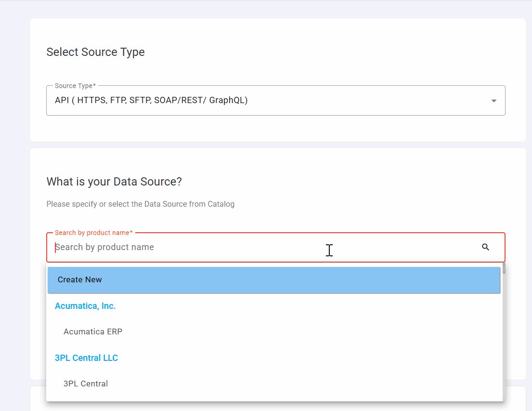532x411 pixels.
Task: Click the dropdown scrollbar track below thumb
Action: pos(504,337)
